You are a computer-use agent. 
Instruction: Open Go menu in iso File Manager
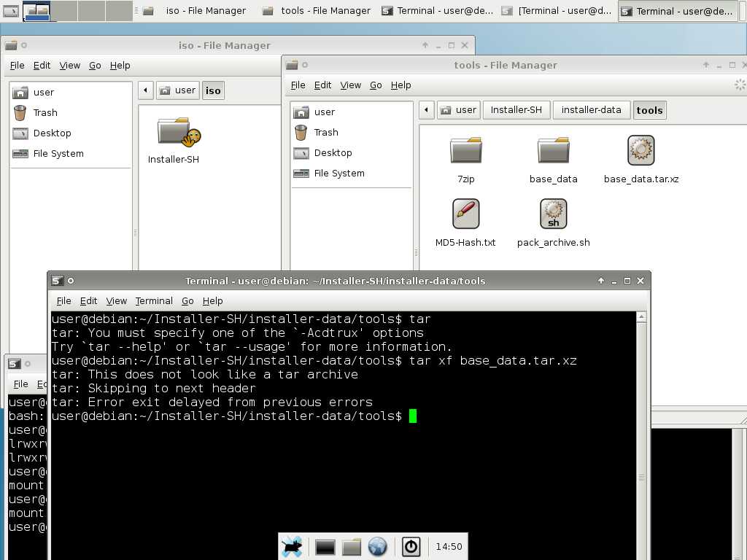pos(95,65)
